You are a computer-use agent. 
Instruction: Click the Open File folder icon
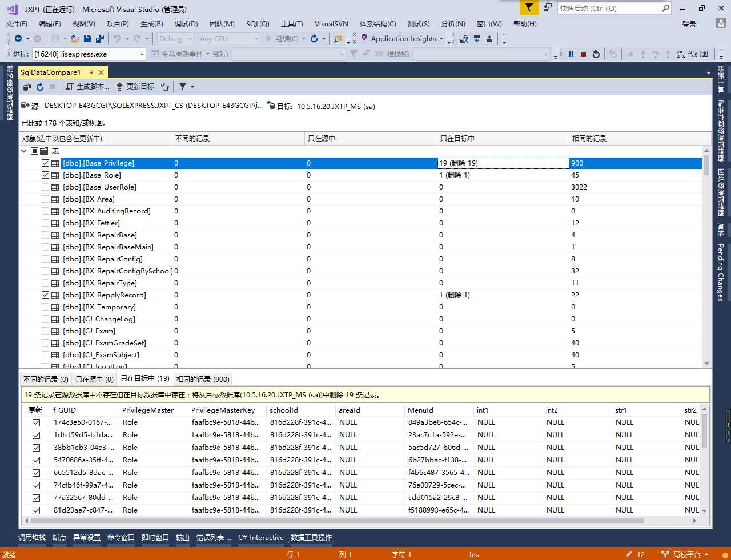tap(75, 38)
